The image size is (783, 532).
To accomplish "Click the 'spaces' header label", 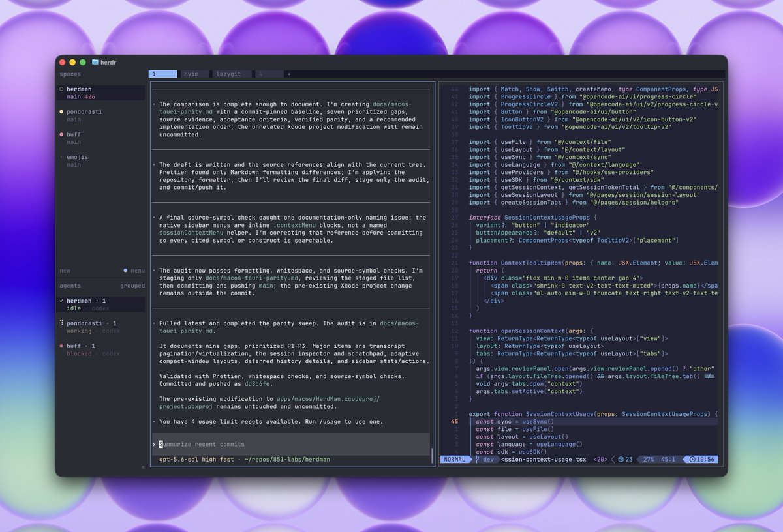I will 70,74.
